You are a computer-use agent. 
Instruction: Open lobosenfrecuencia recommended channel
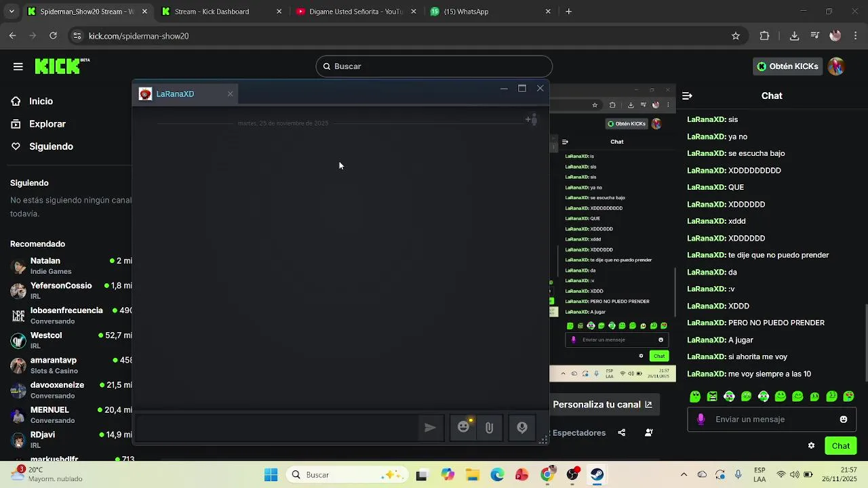click(x=71, y=315)
